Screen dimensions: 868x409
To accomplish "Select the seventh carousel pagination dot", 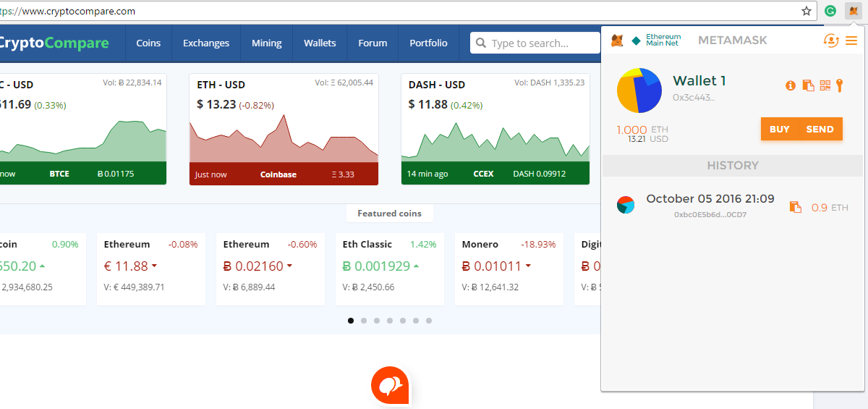I will pos(429,321).
